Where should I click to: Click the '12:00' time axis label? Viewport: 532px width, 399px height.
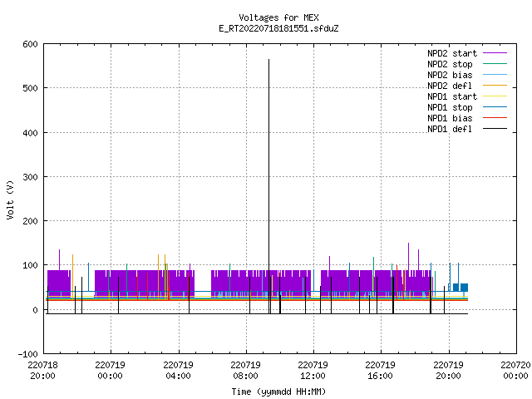point(313,376)
